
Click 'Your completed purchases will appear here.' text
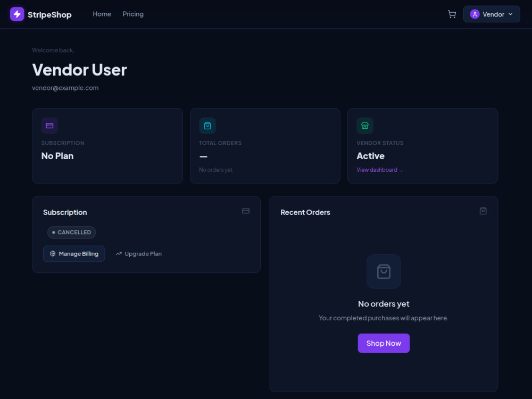[384, 318]
